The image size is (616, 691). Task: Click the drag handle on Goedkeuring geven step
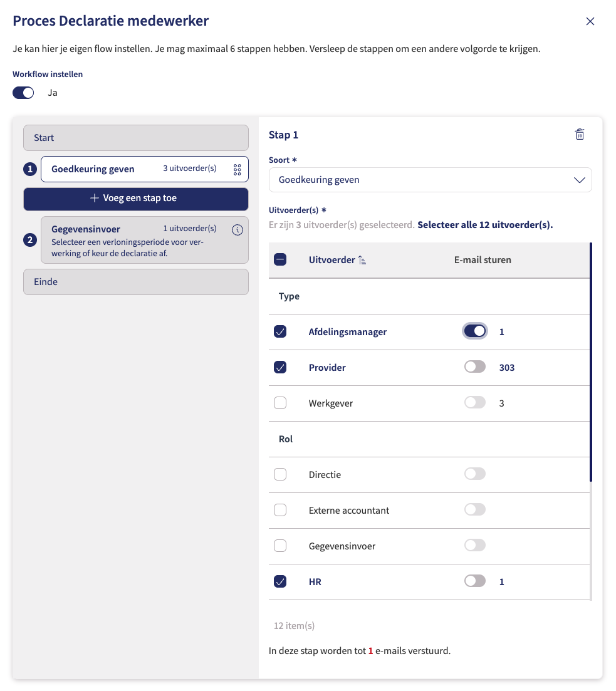pyautogui.click(x=237, y=169)
